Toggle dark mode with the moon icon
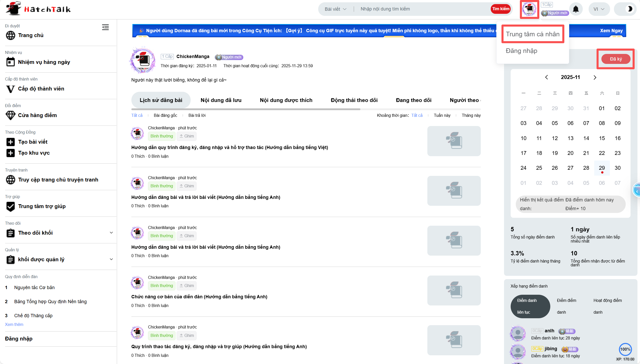 (630, 9)
